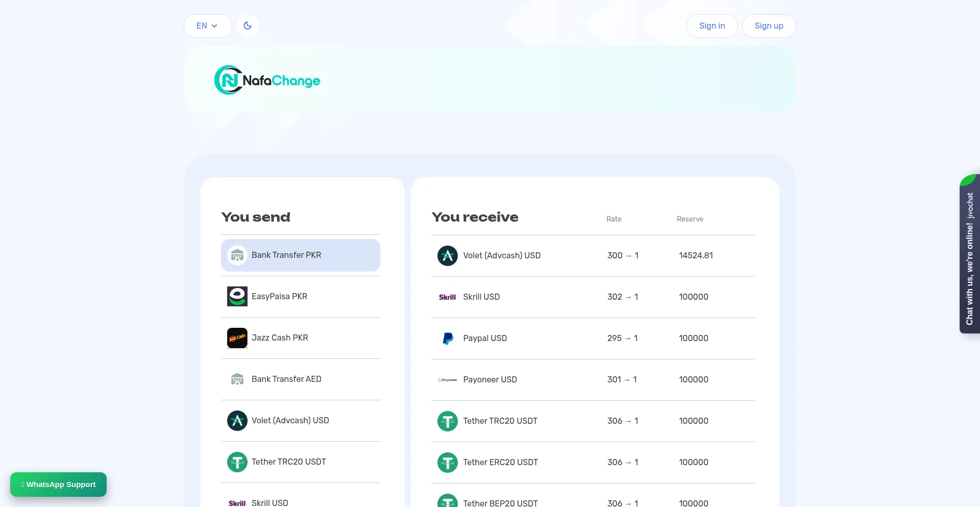Viewport: 980px width, 507px height.
Task: Select the Jazz Cash PKR icon
Action: pos(237,337)
